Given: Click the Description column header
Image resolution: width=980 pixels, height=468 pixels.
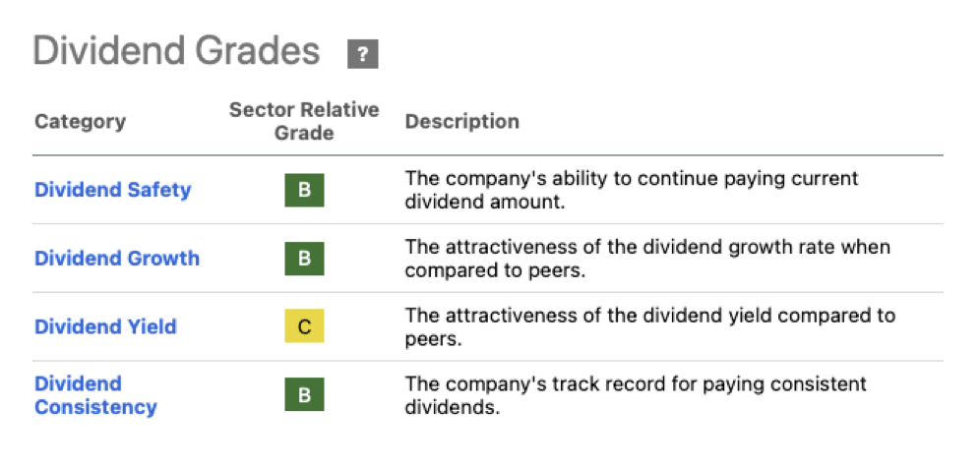Looking at the screenshot, I should coord(461,122).
